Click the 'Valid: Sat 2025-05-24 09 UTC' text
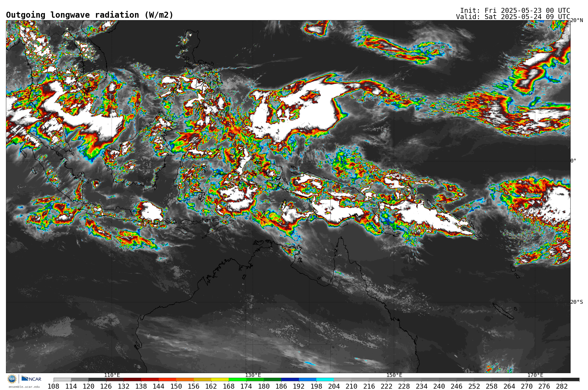This screenshot has width=588, height=390. point(513,17)
